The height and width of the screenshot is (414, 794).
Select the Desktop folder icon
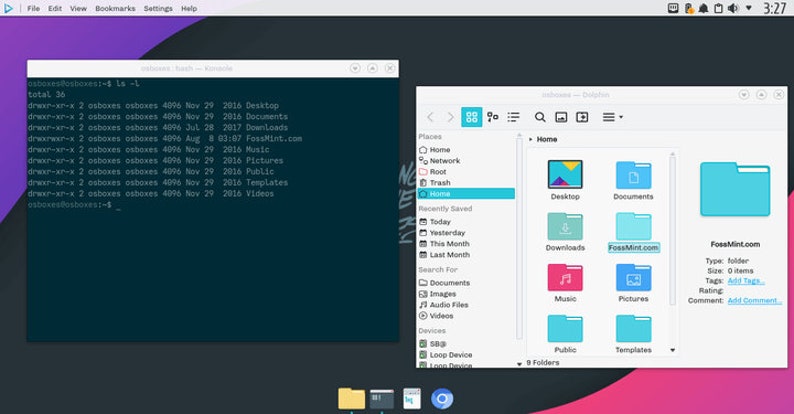(x=565, y=175)
